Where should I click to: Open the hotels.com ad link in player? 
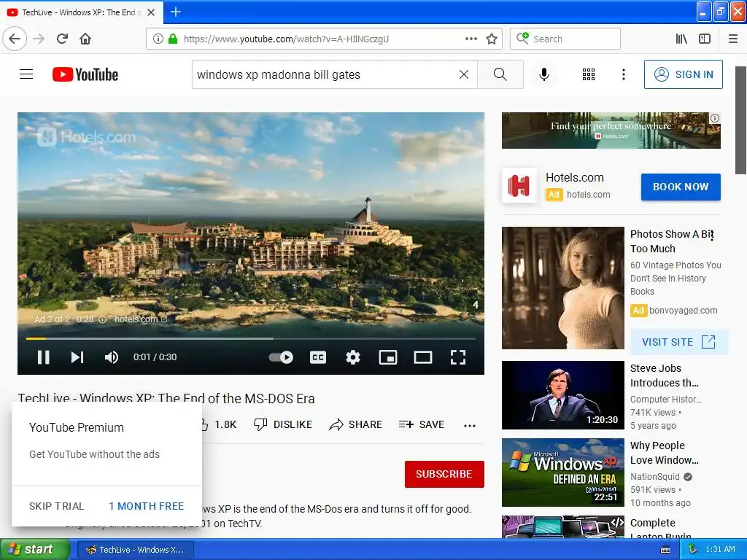pyautogui.click(x=141, y=319)
